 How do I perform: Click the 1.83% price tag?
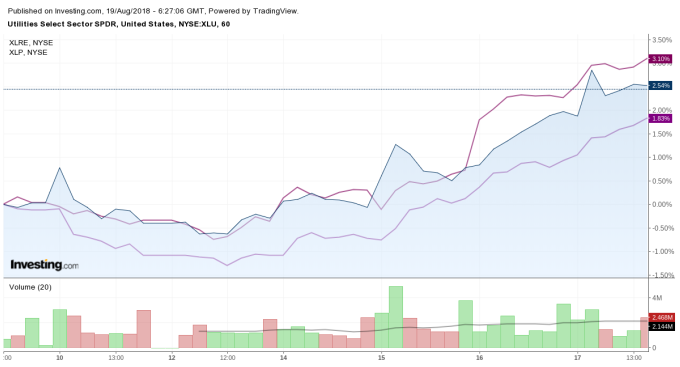coord(660,118)
